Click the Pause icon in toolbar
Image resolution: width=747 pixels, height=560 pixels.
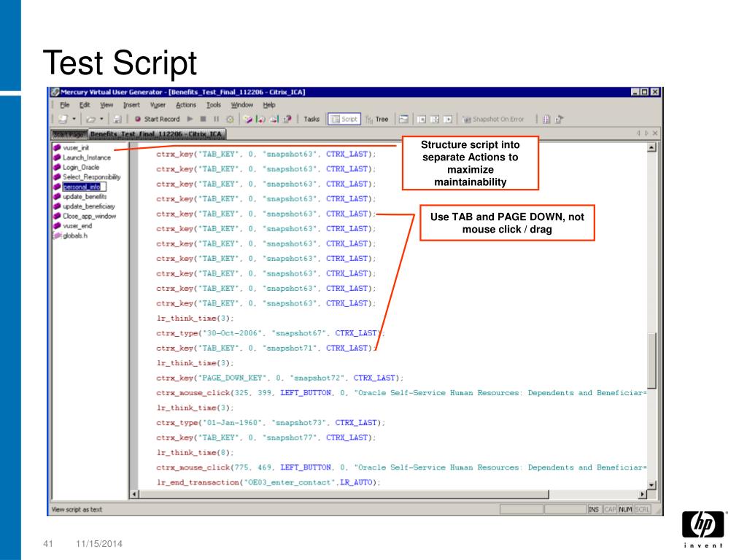[x=216, y=119]
